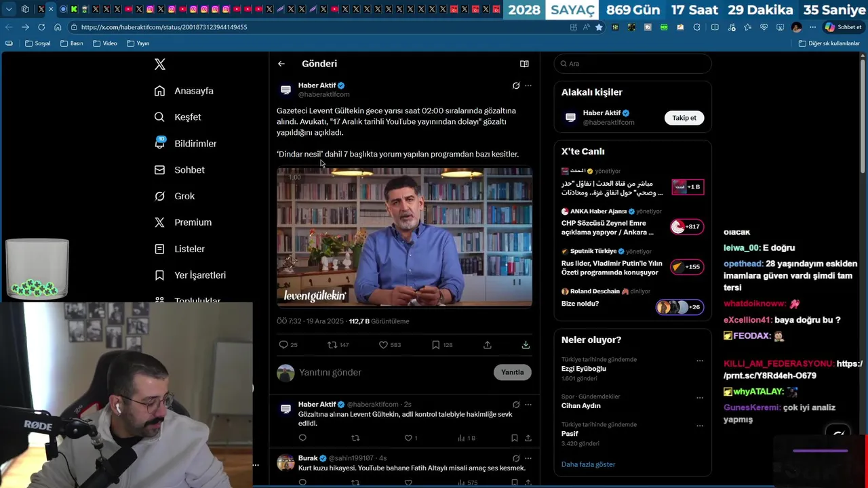Open Premium from the sidebar
The height and width of the screenshot is (488, 868).
(x=182, y=222)
